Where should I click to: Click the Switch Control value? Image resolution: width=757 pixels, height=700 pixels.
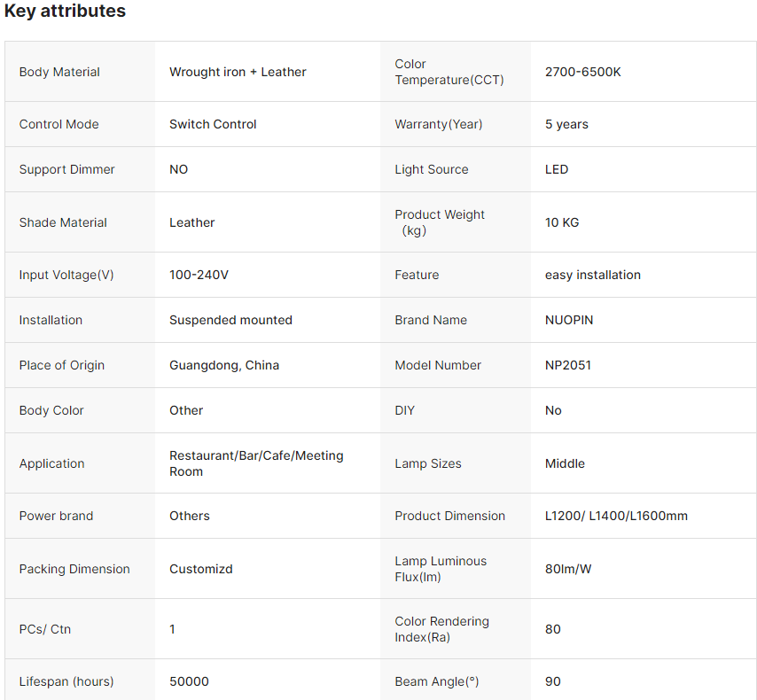point(213,124)
